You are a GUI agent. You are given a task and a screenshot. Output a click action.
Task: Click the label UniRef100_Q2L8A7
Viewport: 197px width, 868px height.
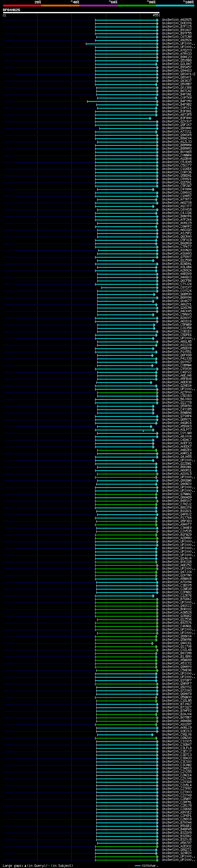click(177, 64)
